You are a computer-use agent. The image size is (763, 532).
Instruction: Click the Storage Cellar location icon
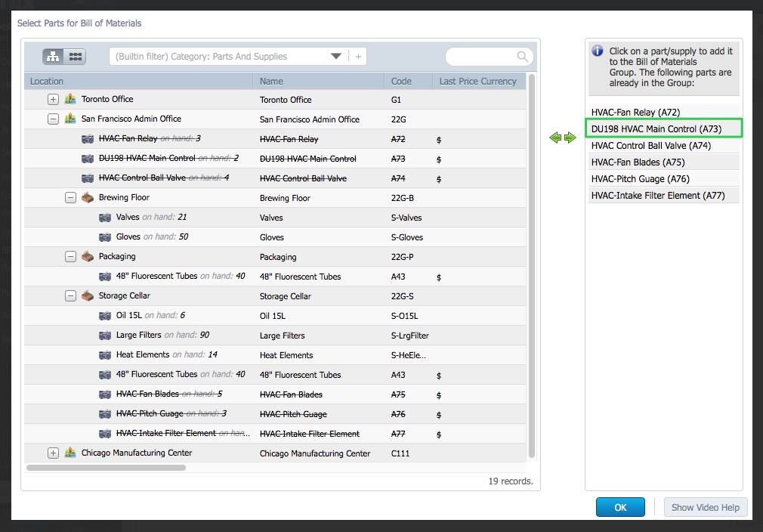pos(88,295)
